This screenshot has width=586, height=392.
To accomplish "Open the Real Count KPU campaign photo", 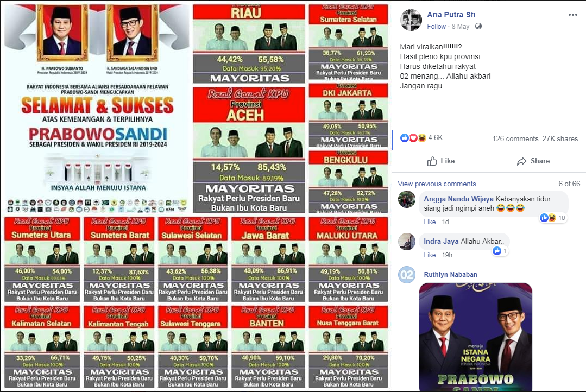I will pos(196,196).
